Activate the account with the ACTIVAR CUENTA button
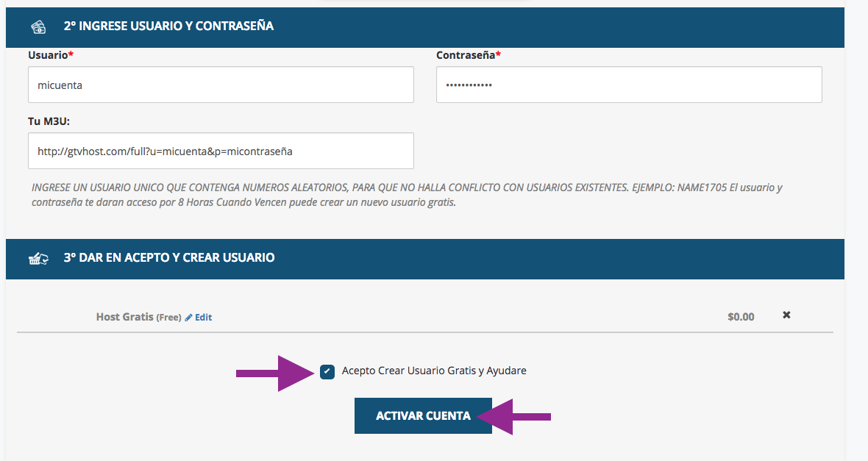This screenshot has width=868, height=461. pos(423,415)
